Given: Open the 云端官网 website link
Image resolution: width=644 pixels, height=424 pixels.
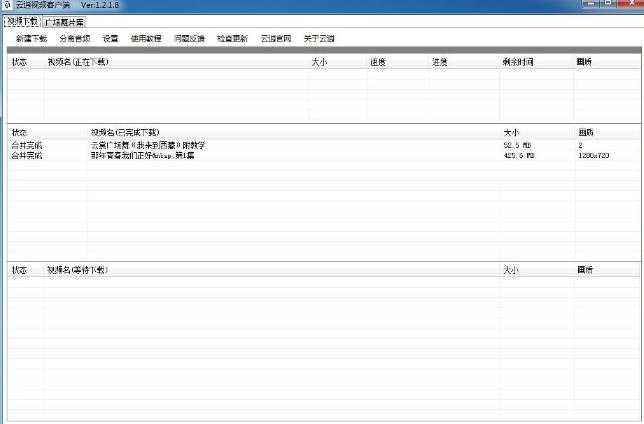Looking at the screenshot, I should [x=275, y=38].
